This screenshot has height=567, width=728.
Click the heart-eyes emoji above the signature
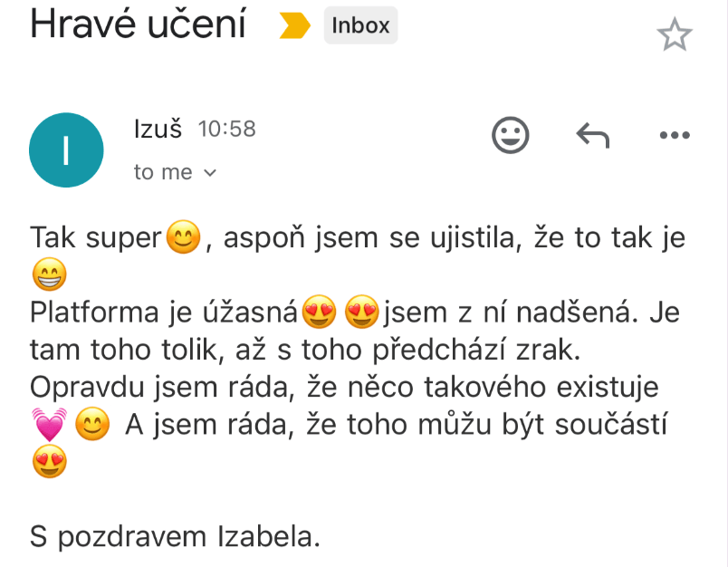pyautogui.click(x=48, y=462)
